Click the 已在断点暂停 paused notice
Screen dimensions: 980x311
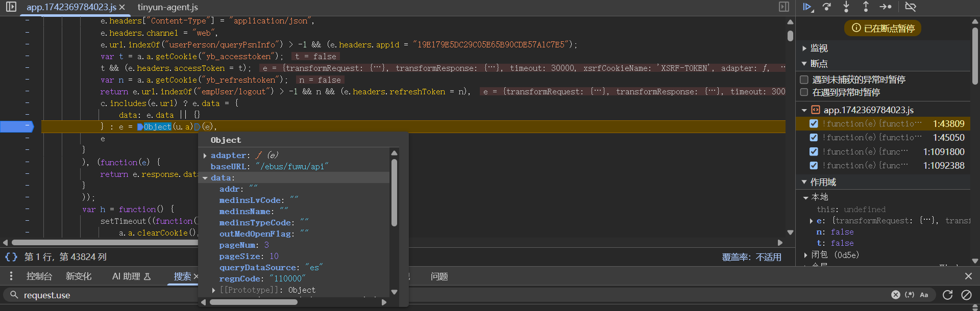(883, 29)
